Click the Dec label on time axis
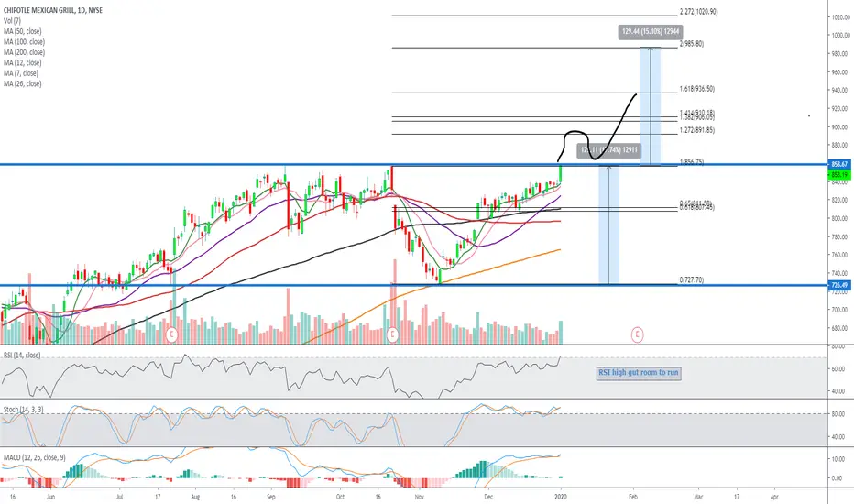The image size is (854, 504). pos(488,497)
